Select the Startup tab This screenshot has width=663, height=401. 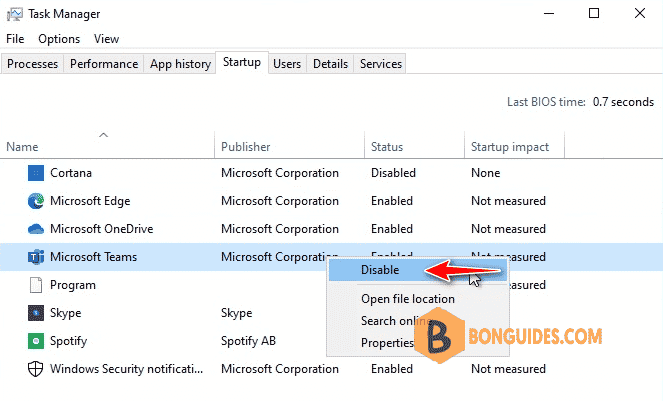[242, 62]
